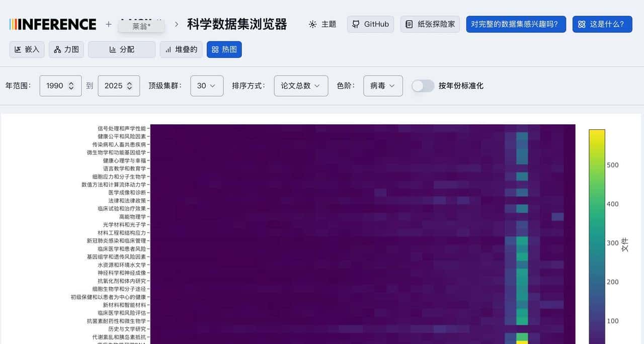The height and width of the screenshot is (344, 644).
Task: Open the 力图 force graph view
Action: [66, 49]
